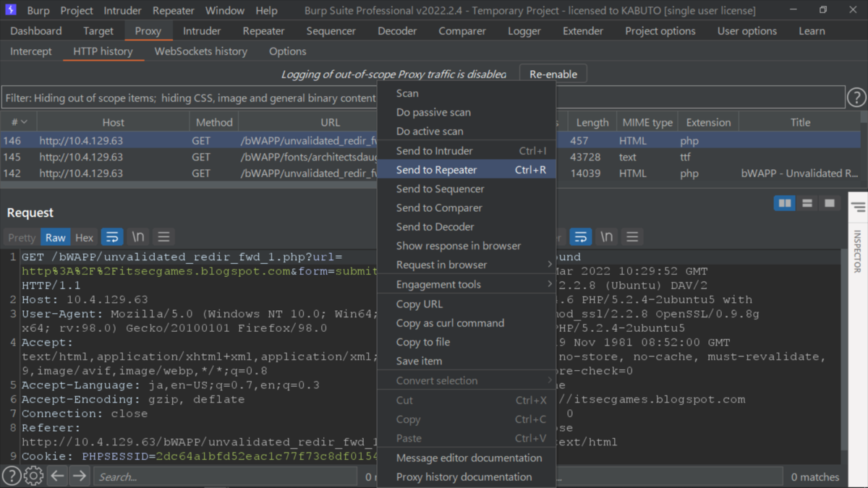Switch to top-bottom stacked layout view
This screenshot has height=488, width=868.
click(807, 204)
